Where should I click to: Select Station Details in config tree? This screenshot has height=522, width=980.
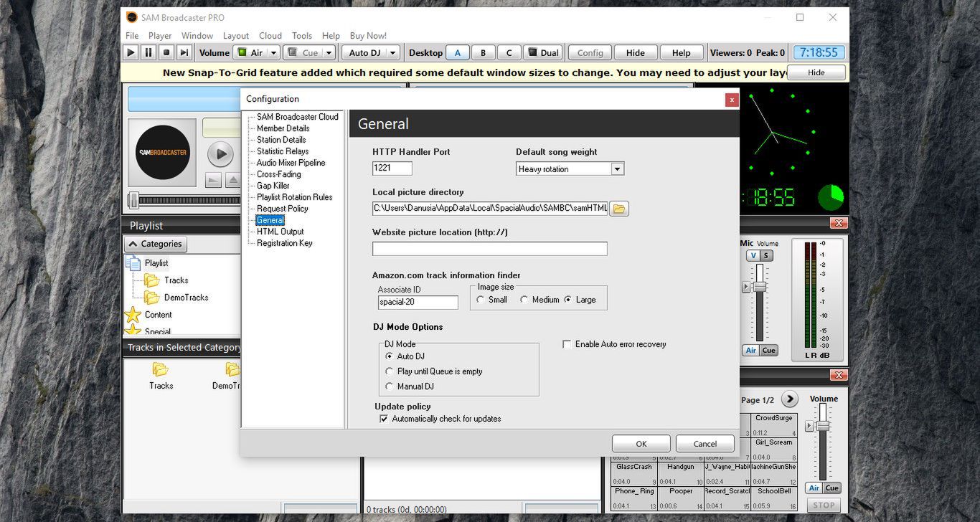281,140
